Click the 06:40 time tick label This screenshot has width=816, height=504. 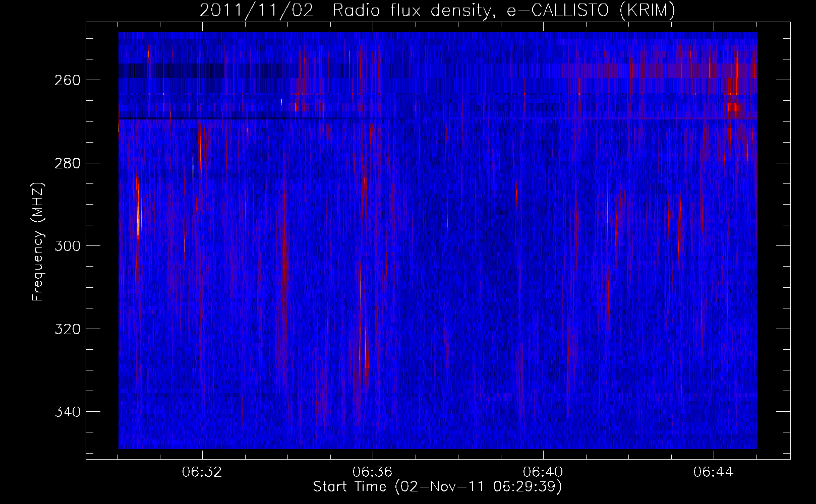pos(543,472)
